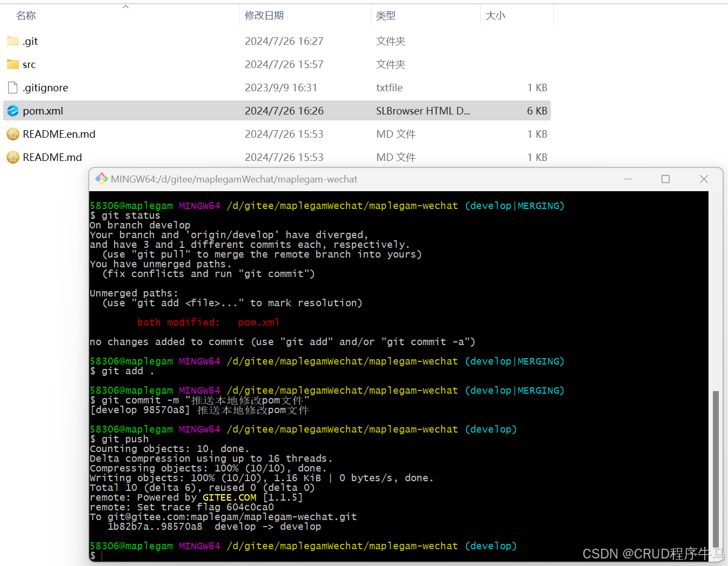Sort files by 类型 column header
Viewport: 728px width, 566px height.
coord(386,16)
